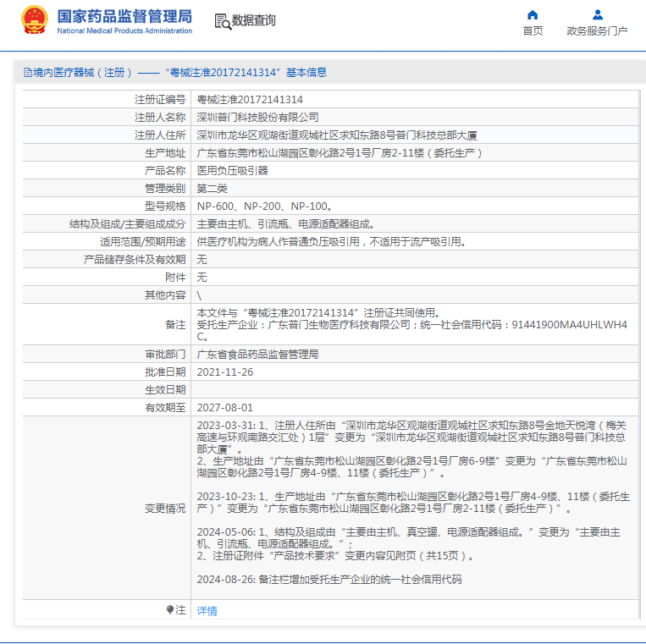Click the 注册人住所 label
Screen dimensions: 646x644
pyautogui.click(x=160, y=135)
